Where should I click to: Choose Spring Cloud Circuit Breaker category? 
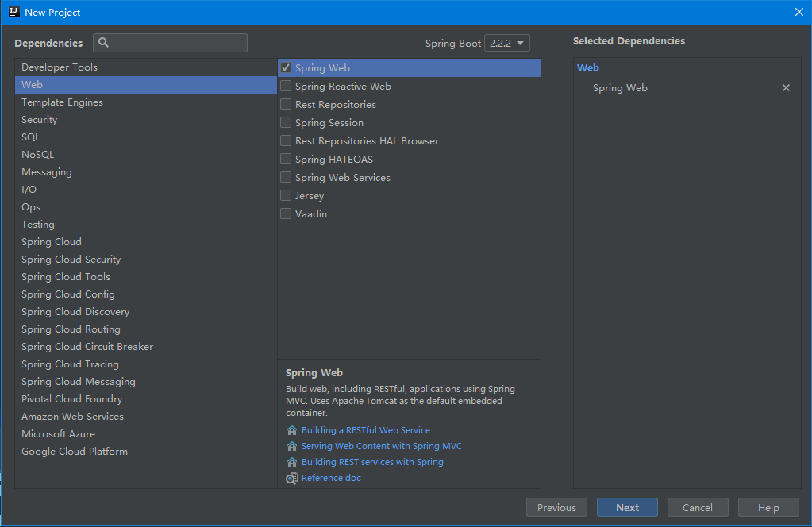(x=146, y=347)
